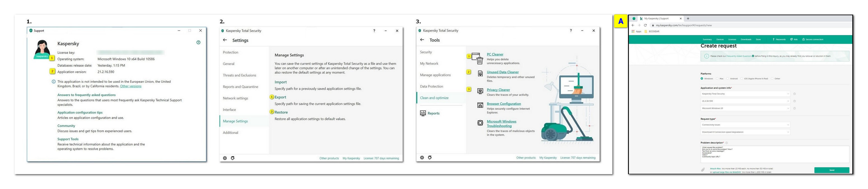Expand the 21.2.16.590 version dropdown
868x189 pixels.
[x=745, y=101]
